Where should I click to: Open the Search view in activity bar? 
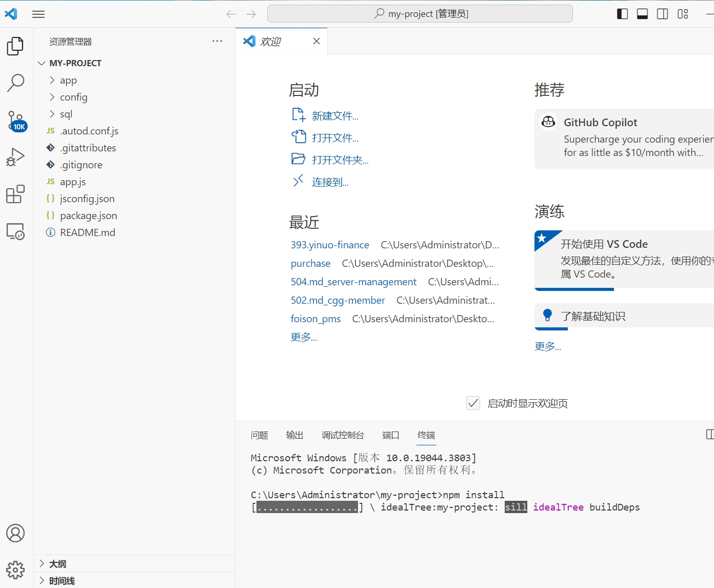pos(15,82)
